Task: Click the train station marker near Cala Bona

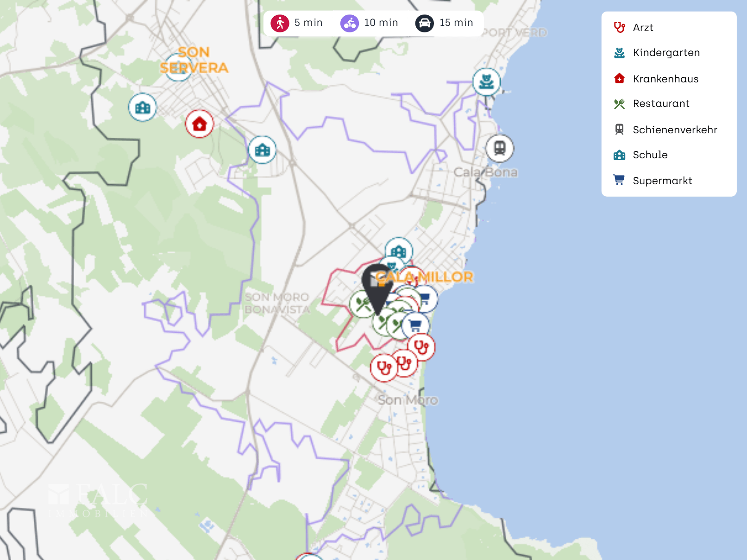Action: 499,149
